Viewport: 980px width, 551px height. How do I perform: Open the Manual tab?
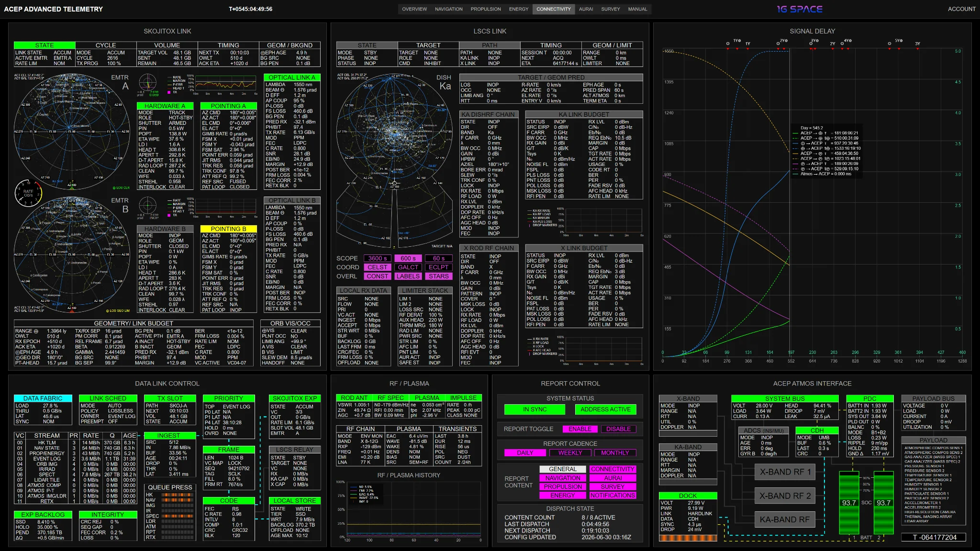point(637,9)
